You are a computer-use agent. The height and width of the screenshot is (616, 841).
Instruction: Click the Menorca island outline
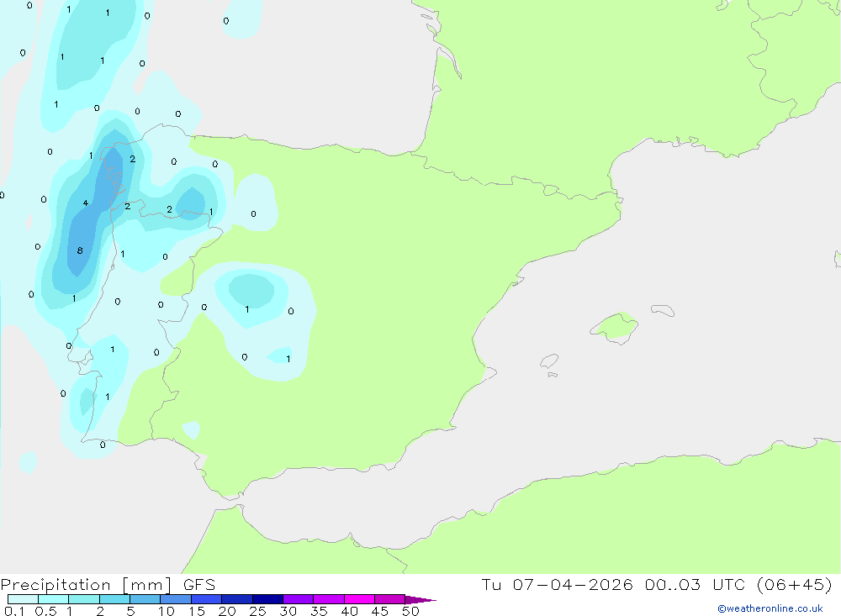663,310
